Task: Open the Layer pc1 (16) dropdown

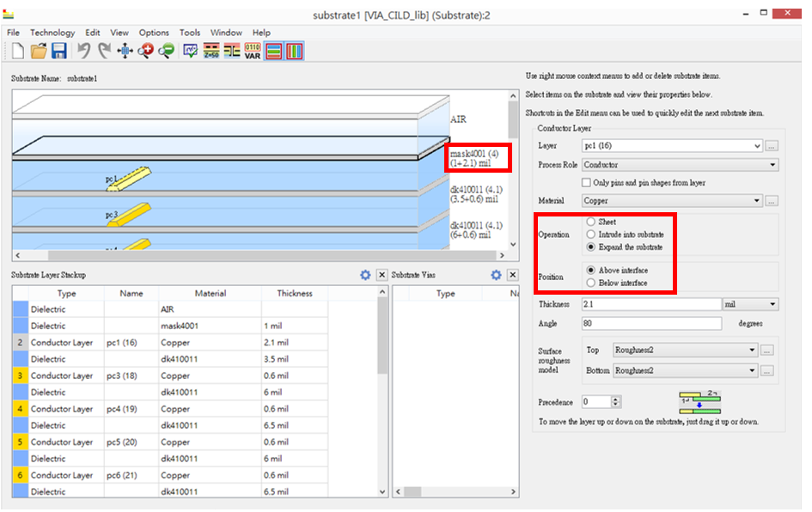Action: [x=672, y=146]
